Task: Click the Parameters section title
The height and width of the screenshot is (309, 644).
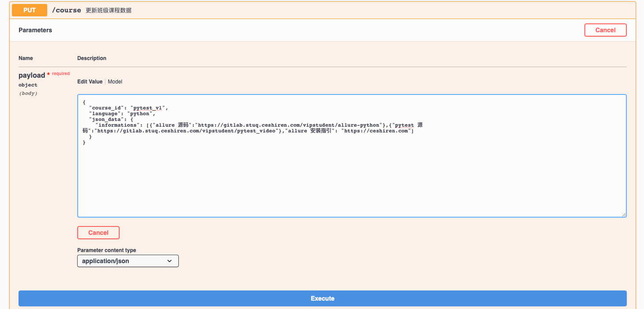Action: pos(35,30)
